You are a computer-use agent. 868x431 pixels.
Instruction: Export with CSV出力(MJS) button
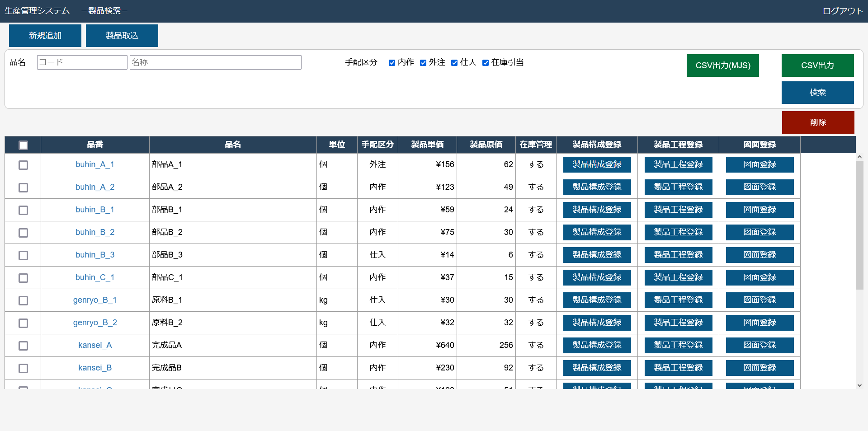click(722, 66)
